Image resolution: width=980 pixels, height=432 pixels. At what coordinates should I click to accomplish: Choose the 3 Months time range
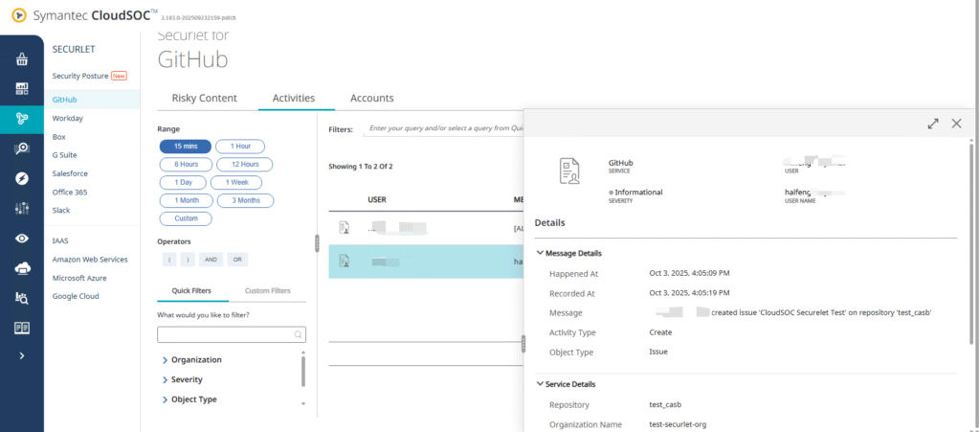coord(245,200)
